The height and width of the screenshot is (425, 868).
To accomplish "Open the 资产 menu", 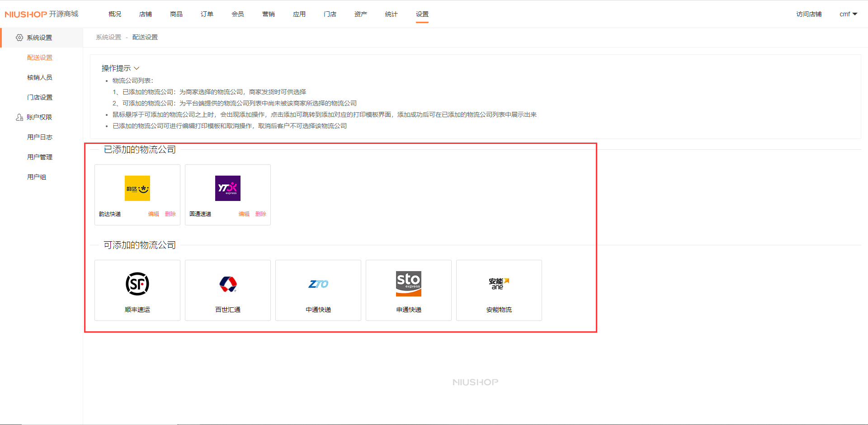I will click(361, 14).
